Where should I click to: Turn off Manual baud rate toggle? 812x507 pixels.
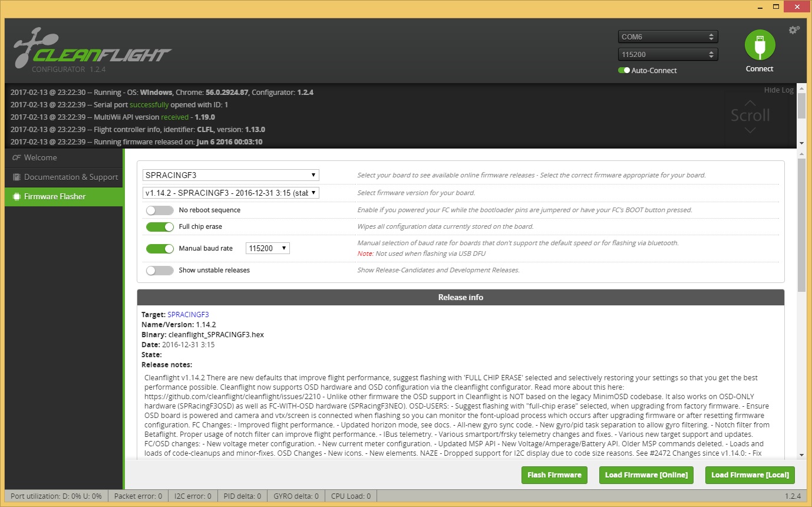coord(160,249)
